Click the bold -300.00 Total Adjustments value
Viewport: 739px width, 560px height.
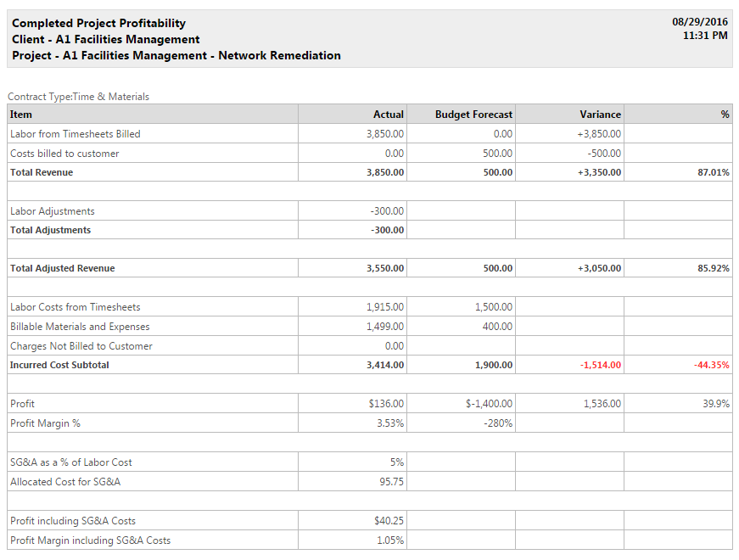[388, 230]
